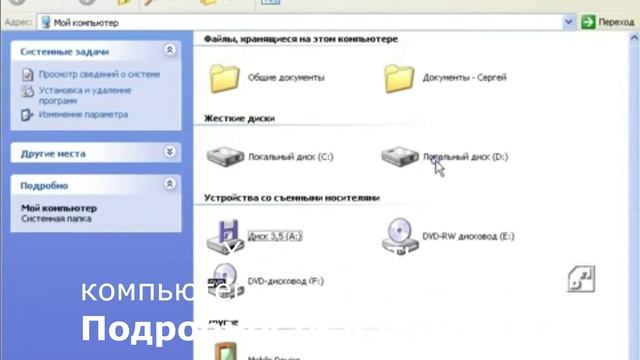
Task: Click the Установка и удаление программ icon
Action: [x=27, y=91]
